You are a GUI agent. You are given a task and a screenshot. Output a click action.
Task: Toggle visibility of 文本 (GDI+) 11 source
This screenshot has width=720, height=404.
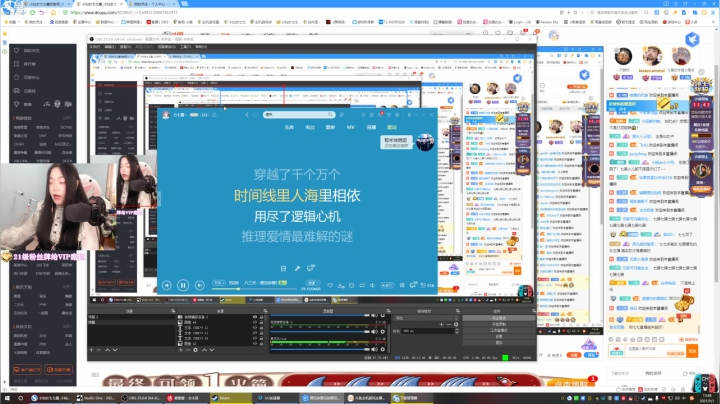pos(255,333)
